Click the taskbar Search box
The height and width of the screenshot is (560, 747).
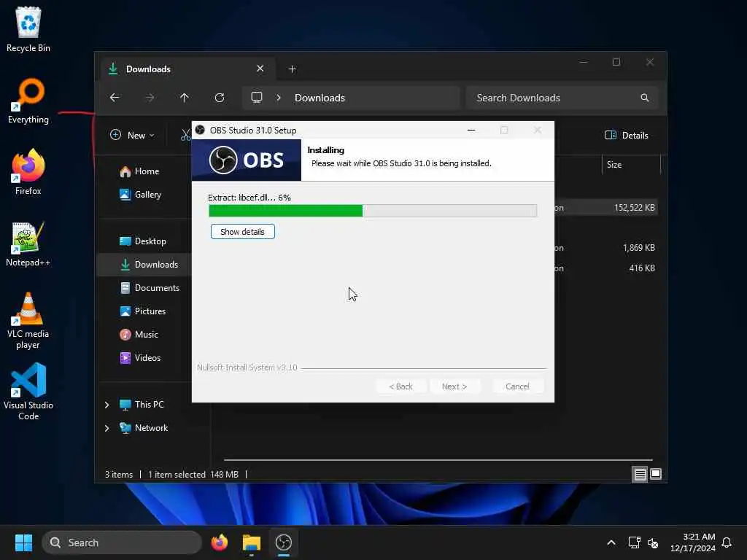click(x=122, y=542)
